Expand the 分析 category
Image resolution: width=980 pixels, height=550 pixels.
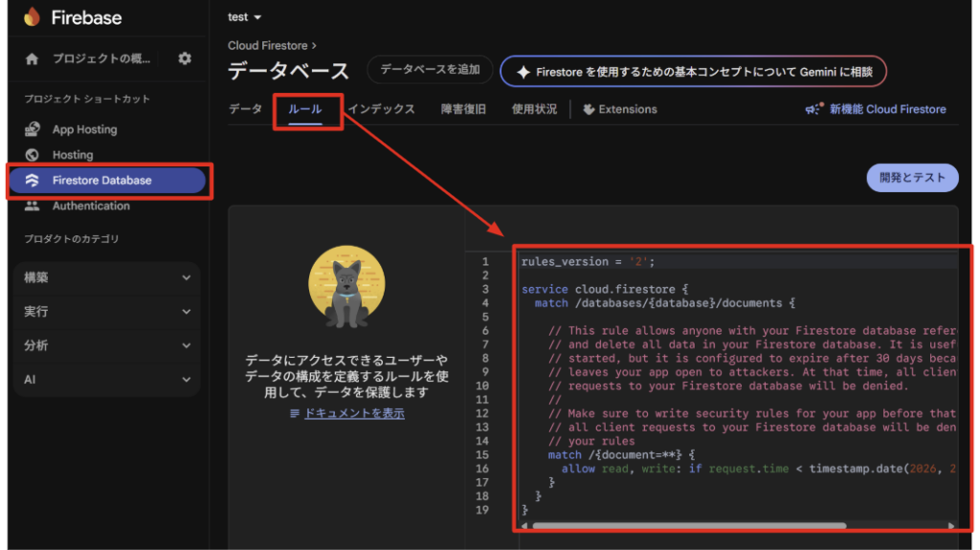pos(107,345)
